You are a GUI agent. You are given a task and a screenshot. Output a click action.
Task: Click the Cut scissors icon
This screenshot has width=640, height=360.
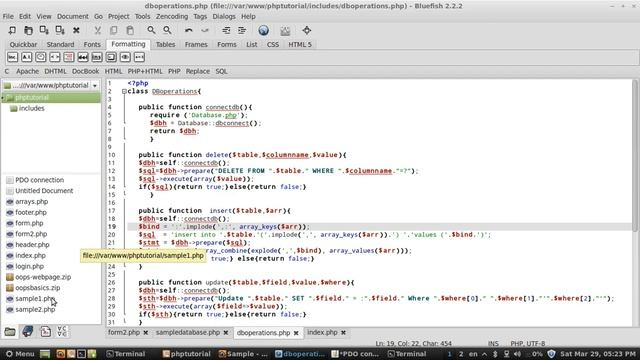[98, 30]
